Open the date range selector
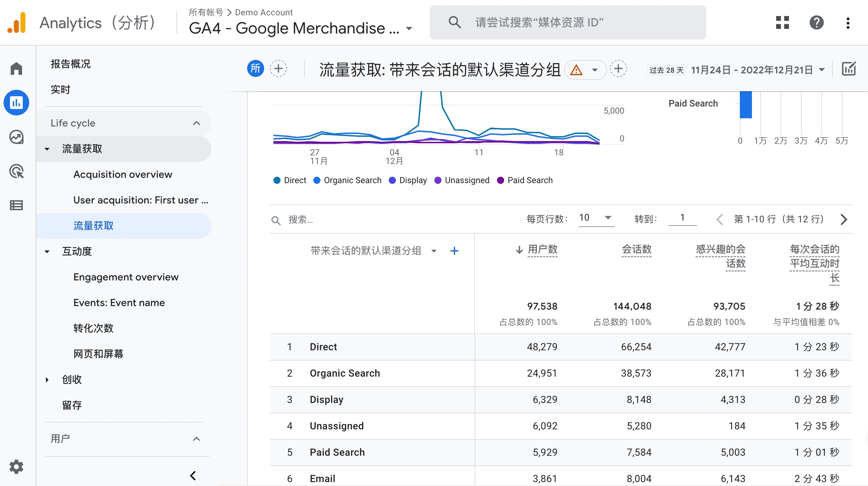Image resolution: width=868 pixels, height=486 pixels. coord(754,70)
